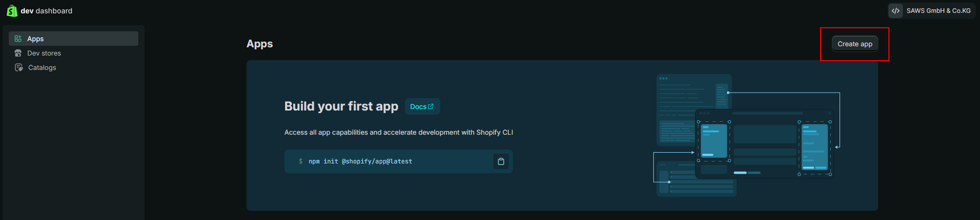Image resolution: width=980 pixels, height=220 pixels.
Task: Click the Catalogs sidebar icon
Action: click(19, 67)
